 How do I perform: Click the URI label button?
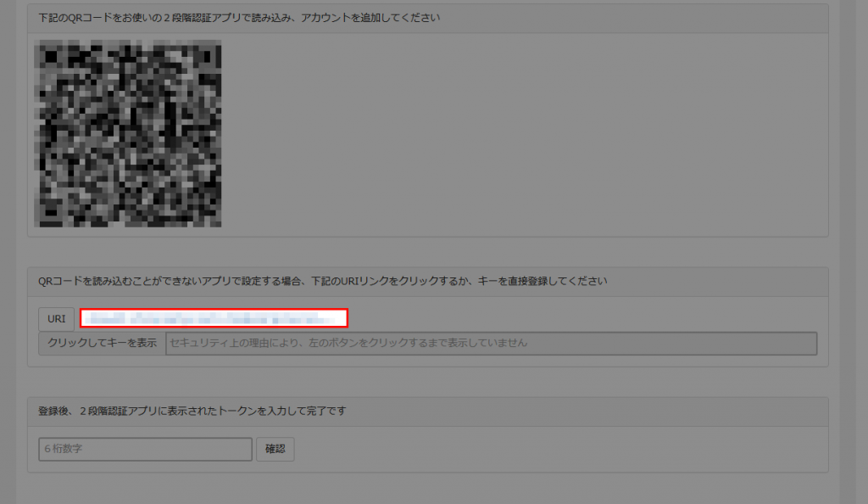[57, 319]
